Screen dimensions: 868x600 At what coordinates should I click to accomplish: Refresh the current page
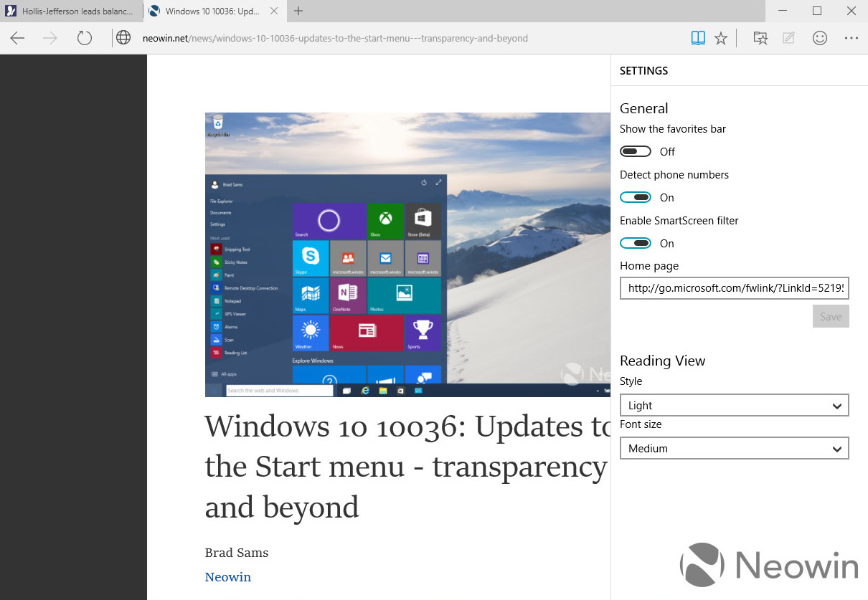pyautogui.click(x=85, y=38)
